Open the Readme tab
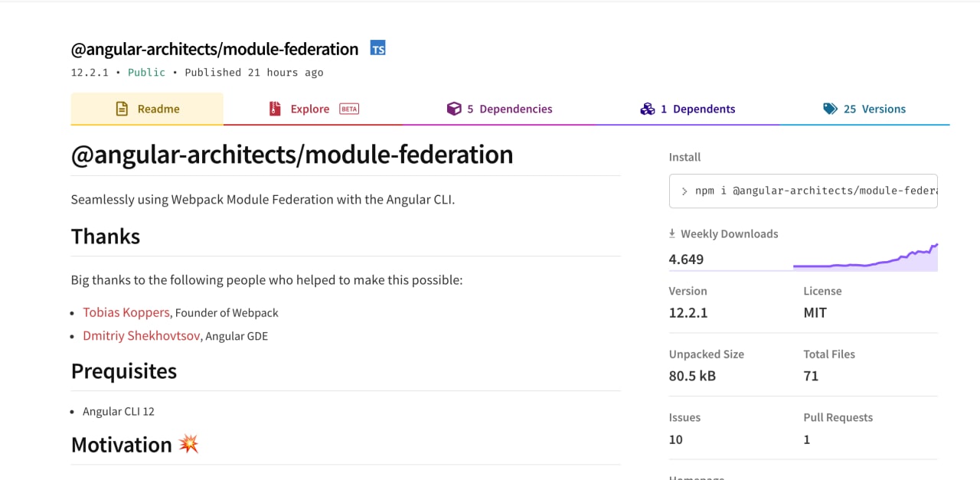 pos(147,109)
